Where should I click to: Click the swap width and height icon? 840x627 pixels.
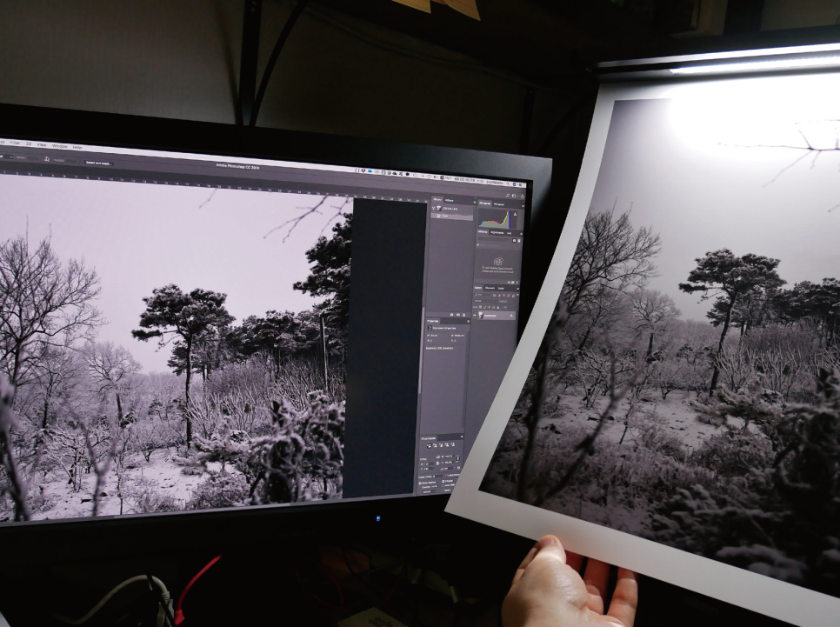click(47, 159)
